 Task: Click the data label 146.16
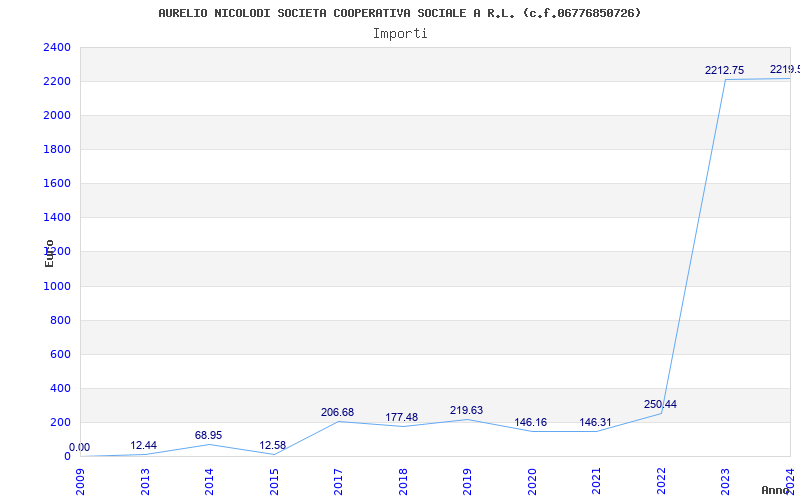531,422
